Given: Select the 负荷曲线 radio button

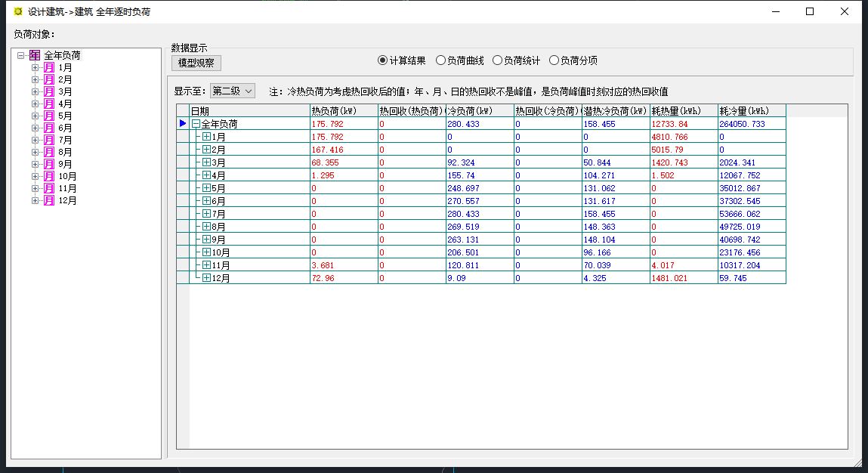Looking at the screenshot, I should 441,60.
